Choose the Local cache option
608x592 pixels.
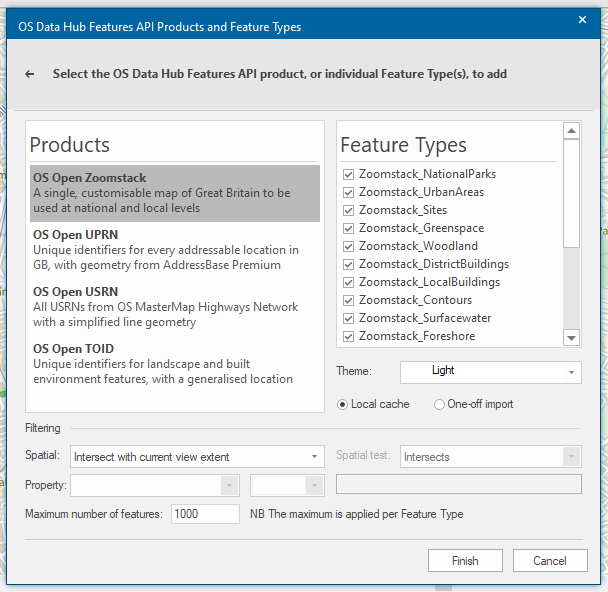[x=343, y=405]
